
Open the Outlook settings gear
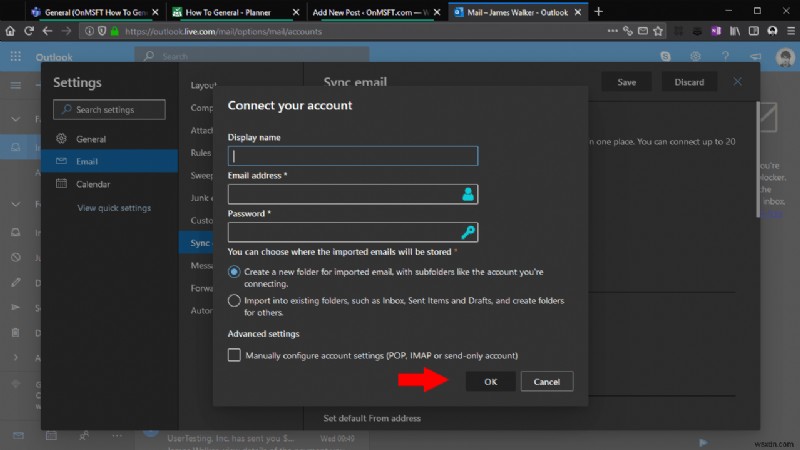tap(695, 56)
